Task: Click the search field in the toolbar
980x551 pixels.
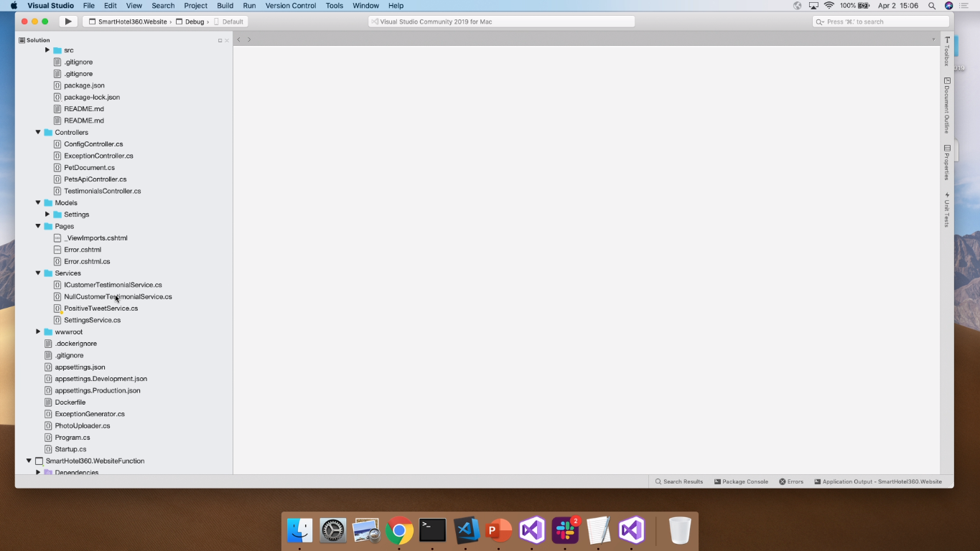Action: point(880,22)
